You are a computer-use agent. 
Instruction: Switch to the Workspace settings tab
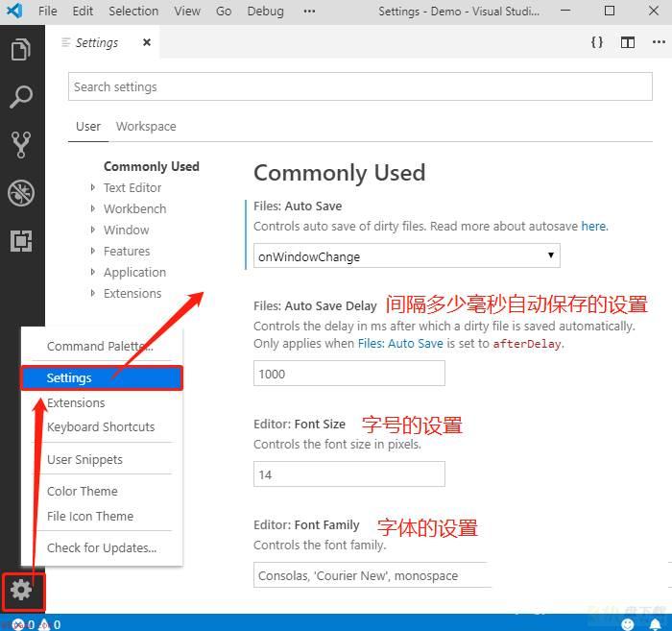pos(146,127)
